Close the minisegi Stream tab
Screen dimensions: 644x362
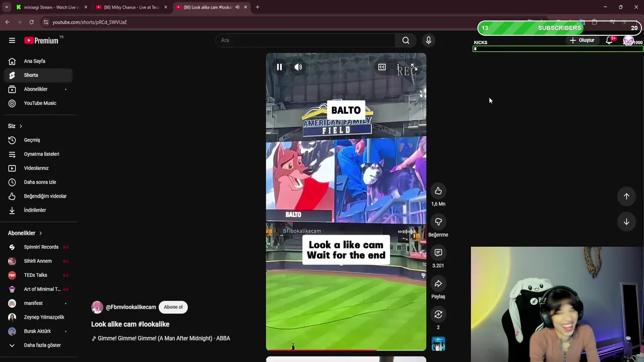86,7
